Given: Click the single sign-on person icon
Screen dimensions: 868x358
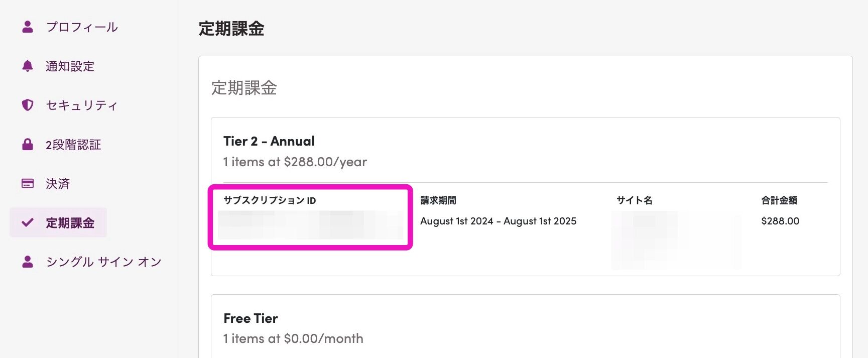Looking at the screenshot, I should point(28,262).
